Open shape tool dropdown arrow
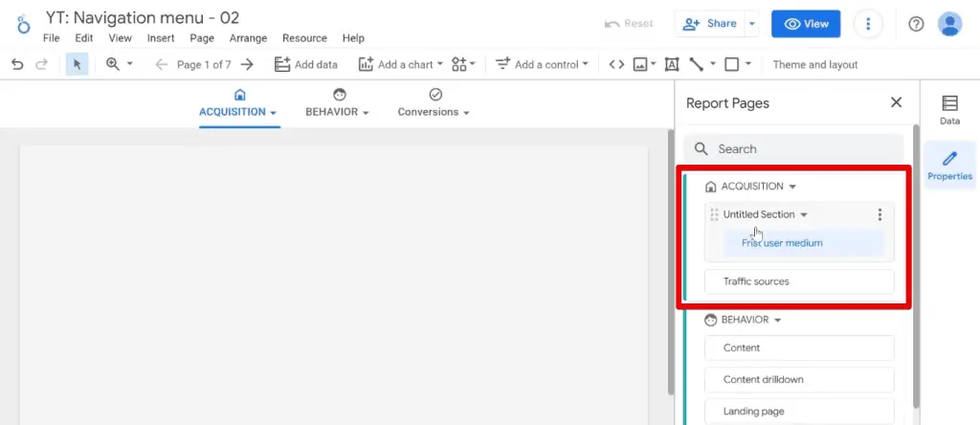 [x=748, y=64]
